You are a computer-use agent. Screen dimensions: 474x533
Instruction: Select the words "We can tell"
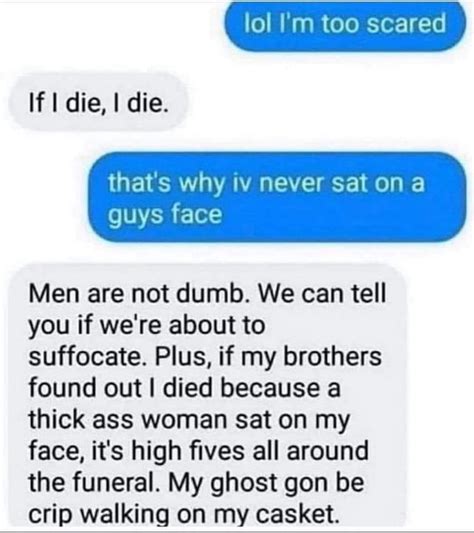click(322, 293)
